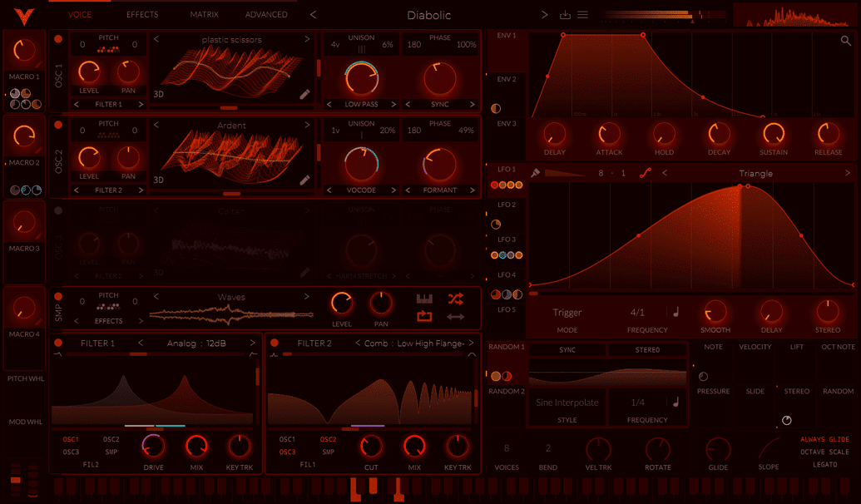Go to next wavetable after plastic scissors
Screen dimensions: 861x504
(x=307, y=39)
